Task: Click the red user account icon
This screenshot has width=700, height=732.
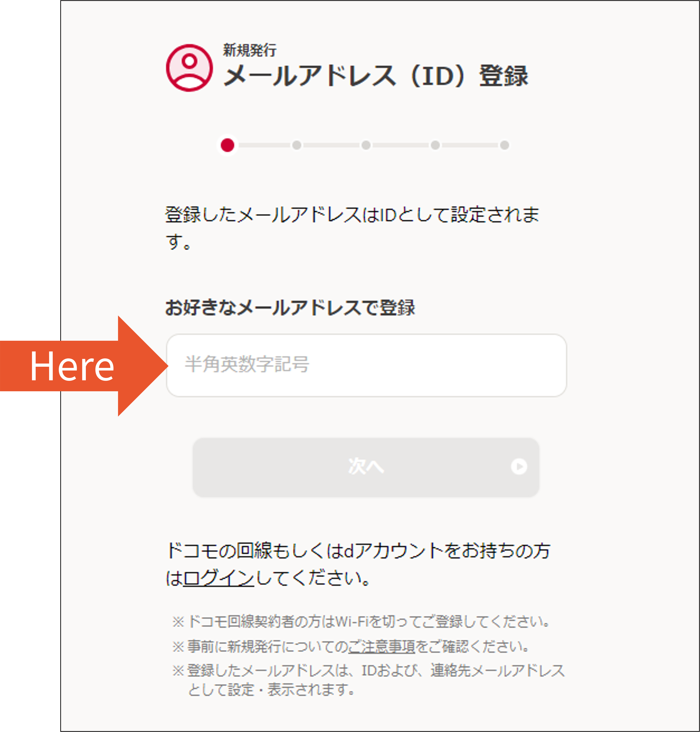Action: [190, 68]
